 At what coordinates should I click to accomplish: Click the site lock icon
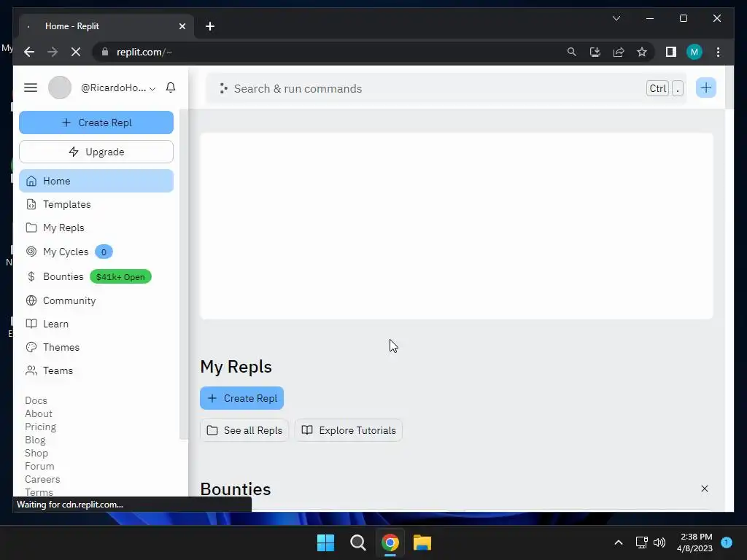[x=105, y=52]
